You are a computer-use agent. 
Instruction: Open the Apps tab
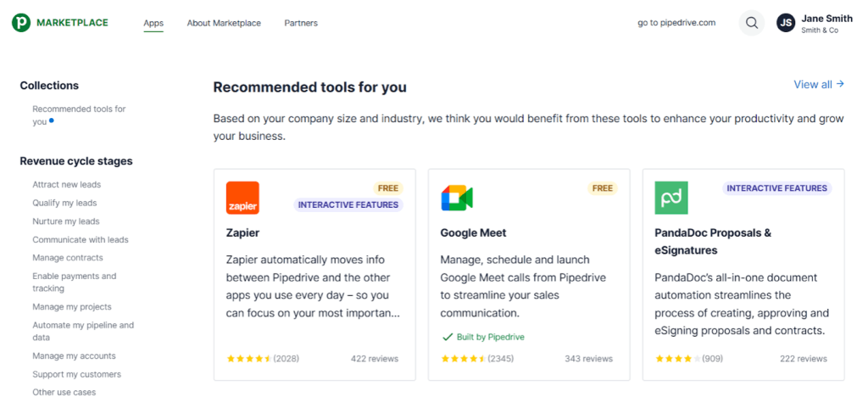pos(153,23)
